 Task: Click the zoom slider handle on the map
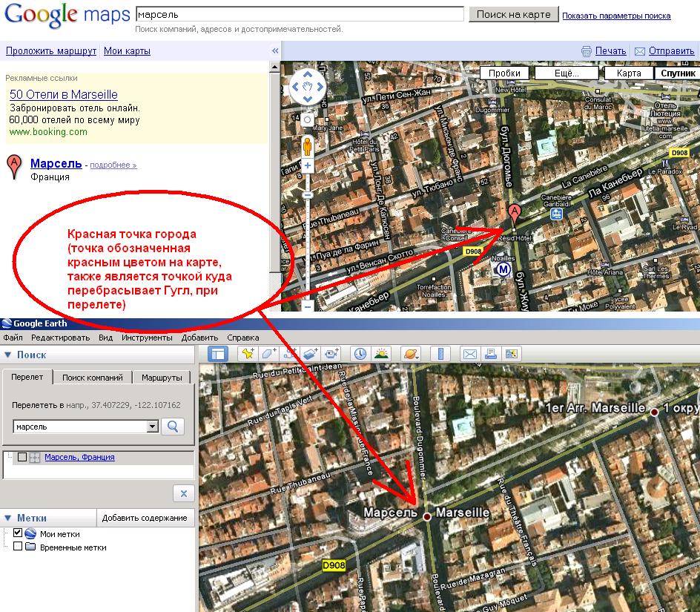tap(308, 195)
